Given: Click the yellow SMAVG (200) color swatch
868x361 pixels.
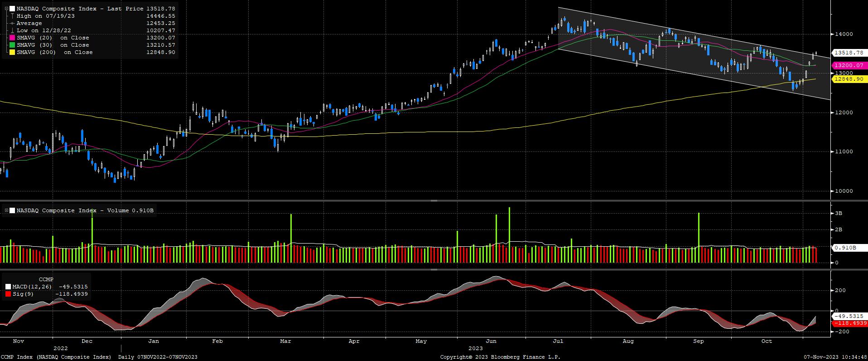Looking at the screenshot, I should click(12, 52).
